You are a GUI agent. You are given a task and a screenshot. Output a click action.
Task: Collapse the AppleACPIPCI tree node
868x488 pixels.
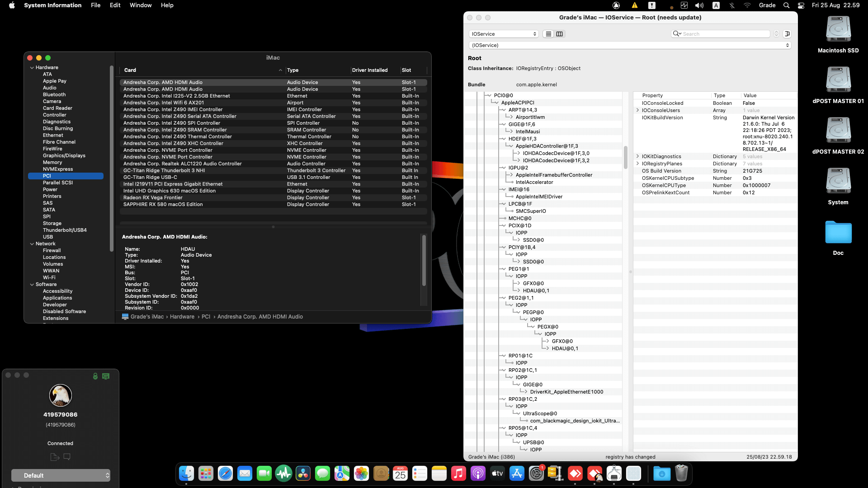click(x=495, y=103)
